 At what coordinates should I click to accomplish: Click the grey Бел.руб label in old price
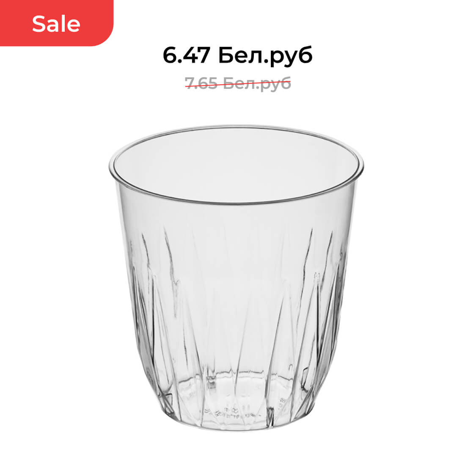pyautogui.click(x=257, y=83)
